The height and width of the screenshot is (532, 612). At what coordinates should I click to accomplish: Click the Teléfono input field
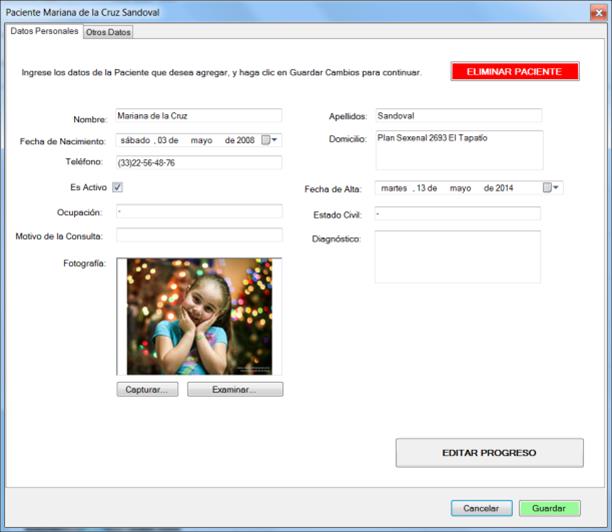click(199, 163)
